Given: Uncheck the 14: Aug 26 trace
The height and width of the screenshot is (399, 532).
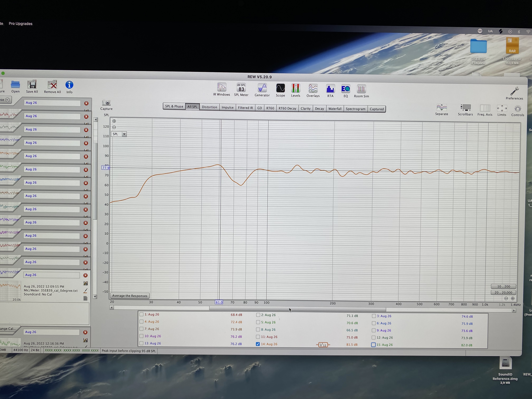Looking at the screenshot, I should (x=258, y=344).
